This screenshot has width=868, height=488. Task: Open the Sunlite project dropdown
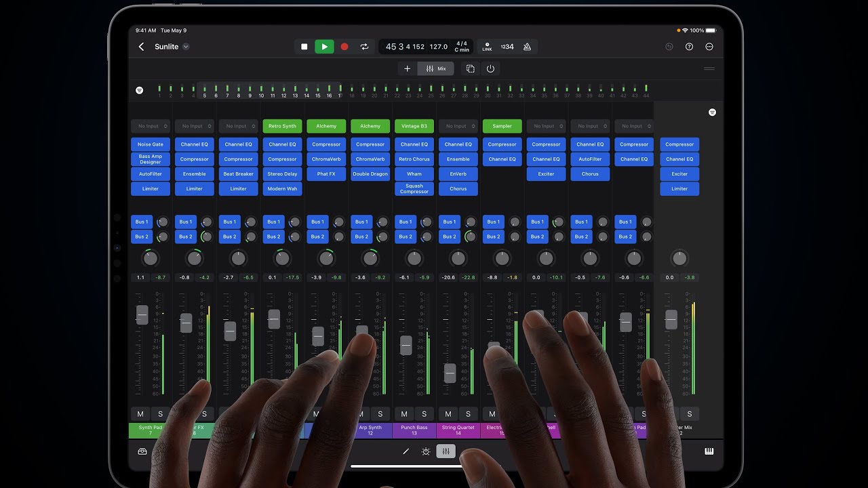click(x=186, y=47)
